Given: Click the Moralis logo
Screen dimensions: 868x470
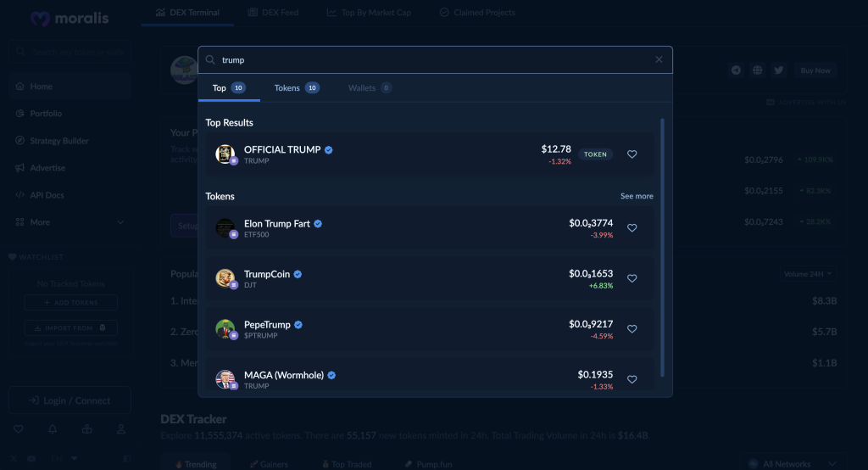Looking at the screenshot, I should 70,19.
